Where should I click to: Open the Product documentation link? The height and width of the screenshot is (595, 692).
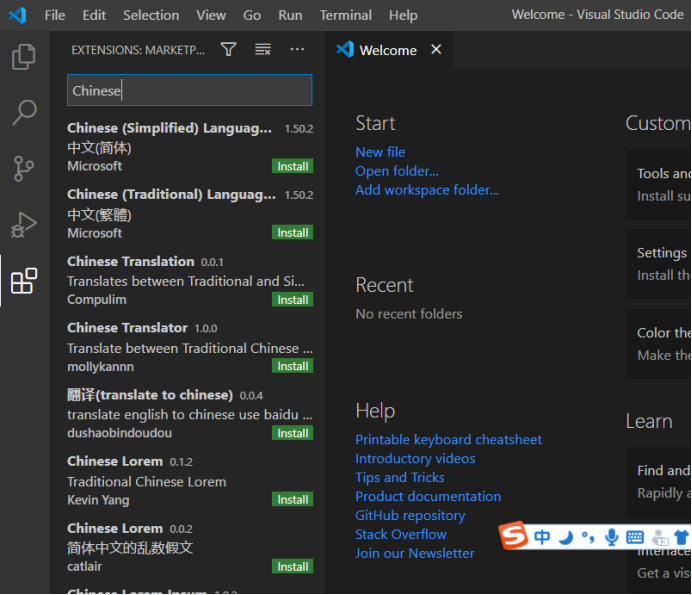pos(428,497)
